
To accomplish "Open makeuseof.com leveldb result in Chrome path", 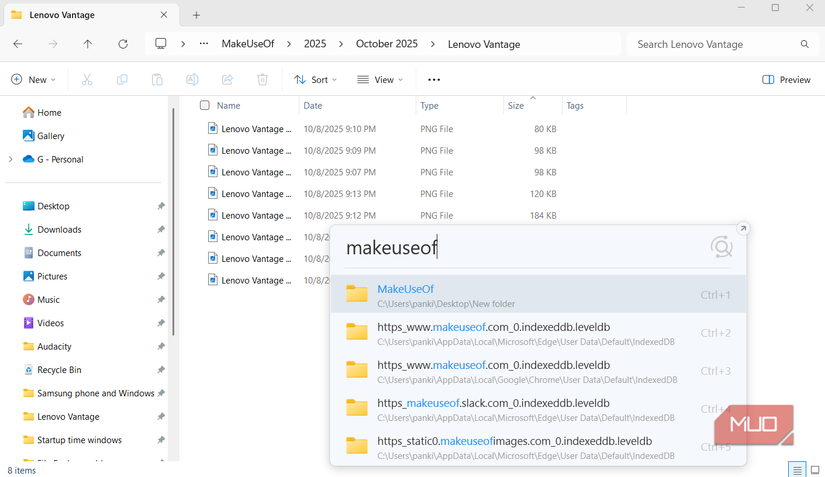I will 538,371.
